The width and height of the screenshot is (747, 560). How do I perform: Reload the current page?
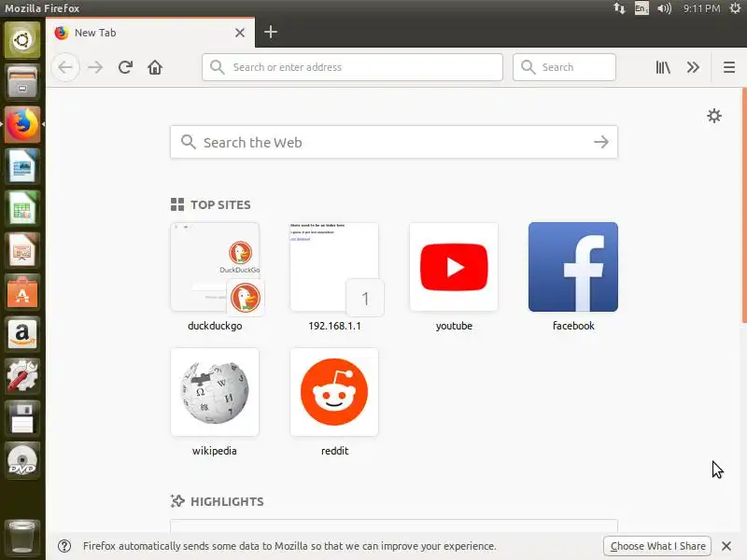coord(125,67)
